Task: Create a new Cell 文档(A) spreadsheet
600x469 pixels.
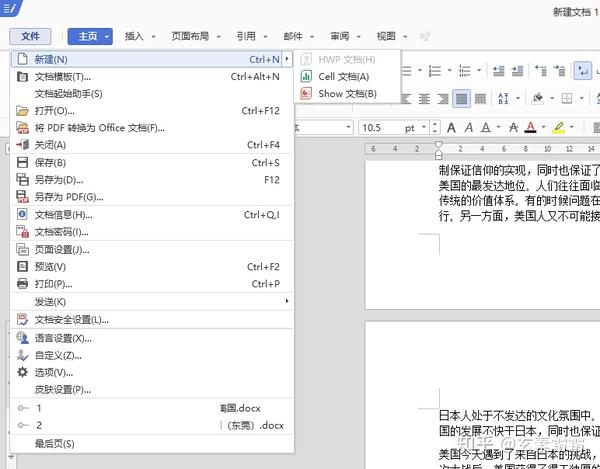Action: 347,77
